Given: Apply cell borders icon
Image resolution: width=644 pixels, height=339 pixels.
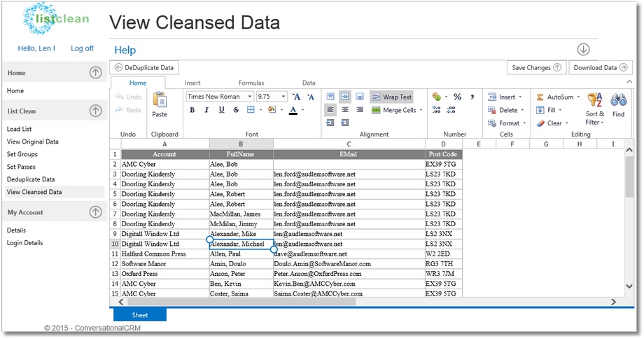Looking at the screenshot, I should click(251, 110).
